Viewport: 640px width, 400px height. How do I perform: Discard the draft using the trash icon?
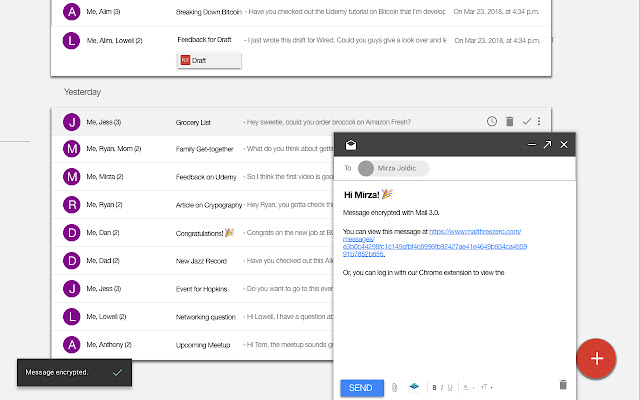pos(562,385)
